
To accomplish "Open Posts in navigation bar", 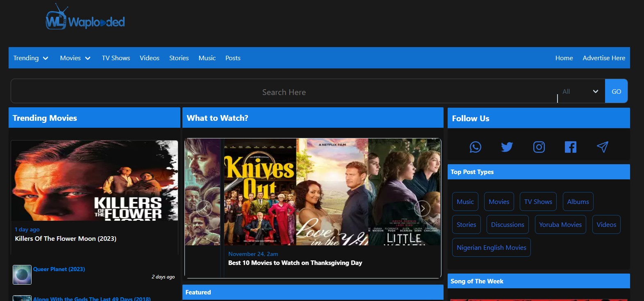I will point(233,58).
